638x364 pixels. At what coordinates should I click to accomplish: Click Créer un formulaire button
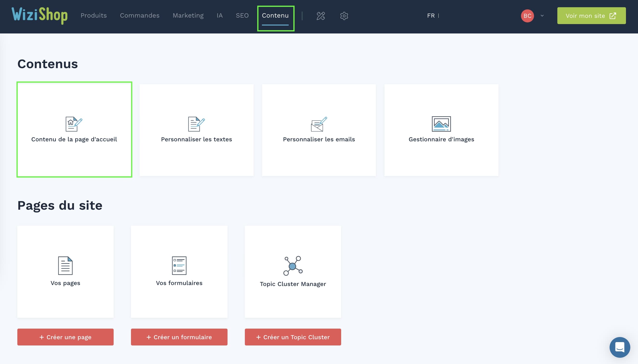point(179,337)
